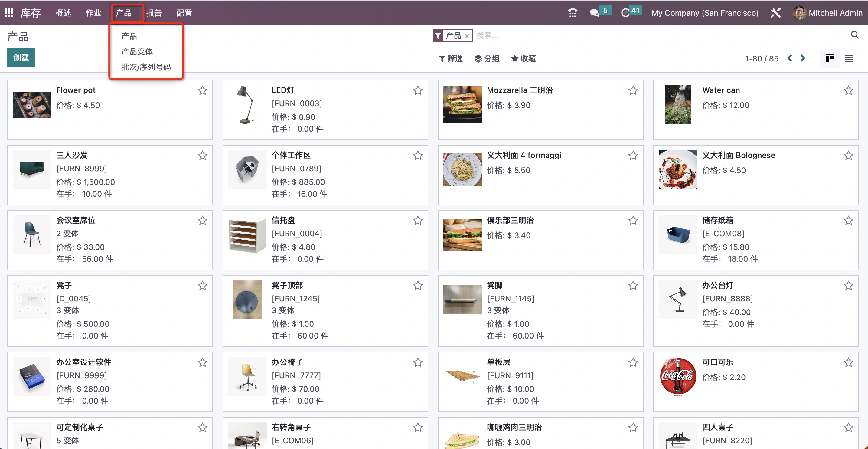The width and height of the screenshot is (868, 449).
Task: Toggle favorite on 个体工作区
Action: click(x=417, y=156)
